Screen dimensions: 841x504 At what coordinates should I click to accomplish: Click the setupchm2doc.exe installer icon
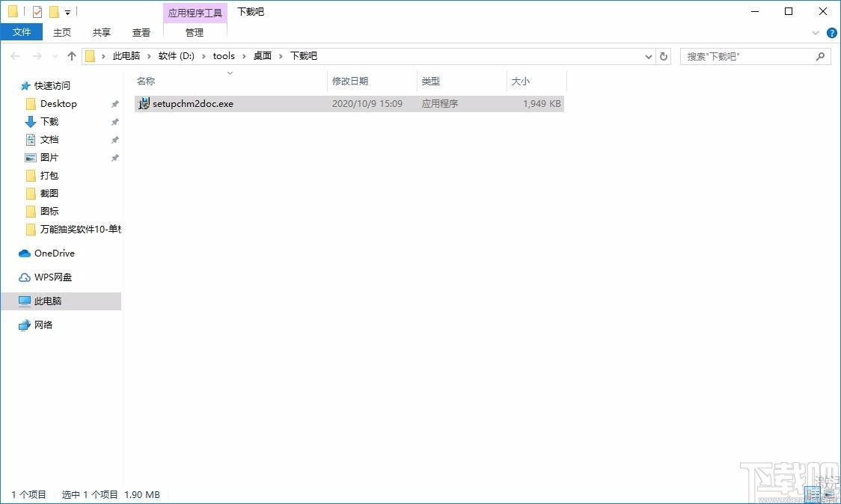click(144, 103)
